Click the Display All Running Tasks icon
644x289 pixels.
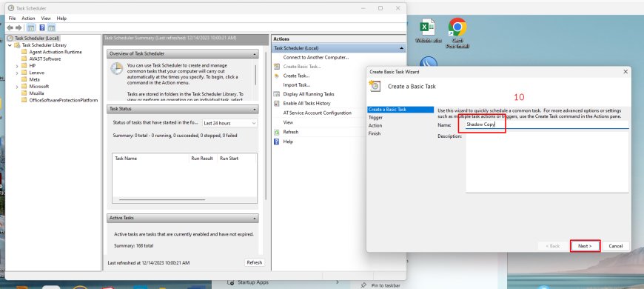[277, 94]
